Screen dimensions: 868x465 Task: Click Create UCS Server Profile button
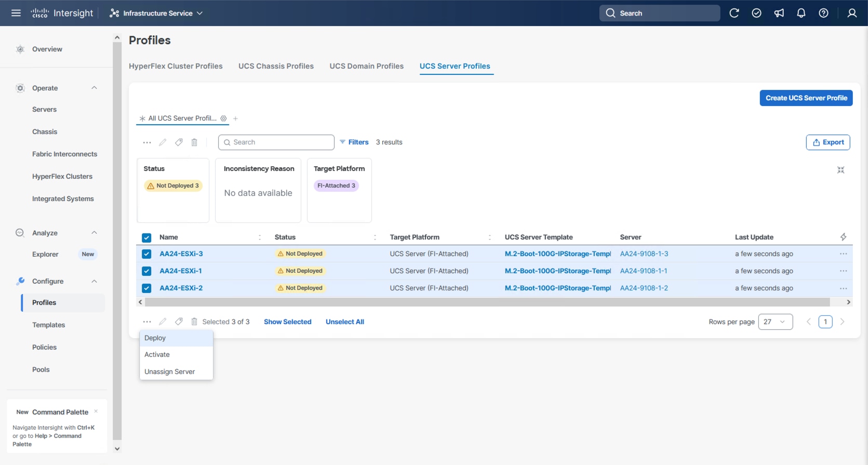click(806, 98)
